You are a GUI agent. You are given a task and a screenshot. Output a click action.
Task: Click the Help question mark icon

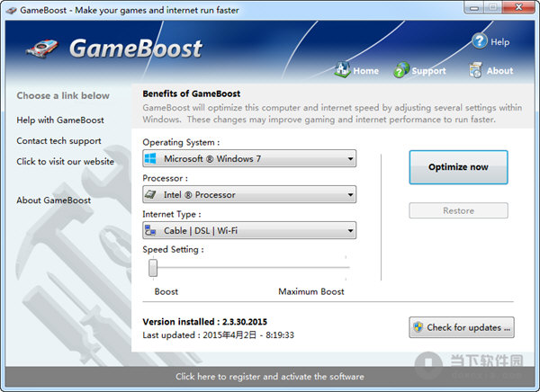click(x=480, y=41)
